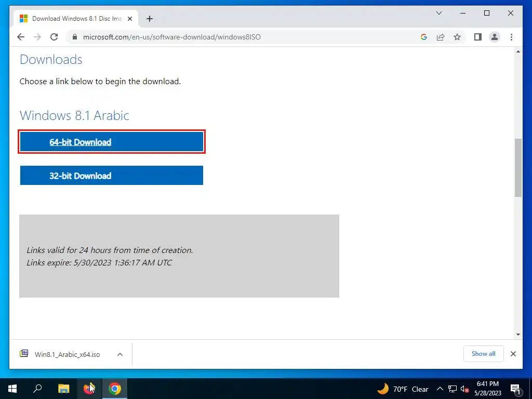Click the network icon in system tray

click(x=453, y=389)
